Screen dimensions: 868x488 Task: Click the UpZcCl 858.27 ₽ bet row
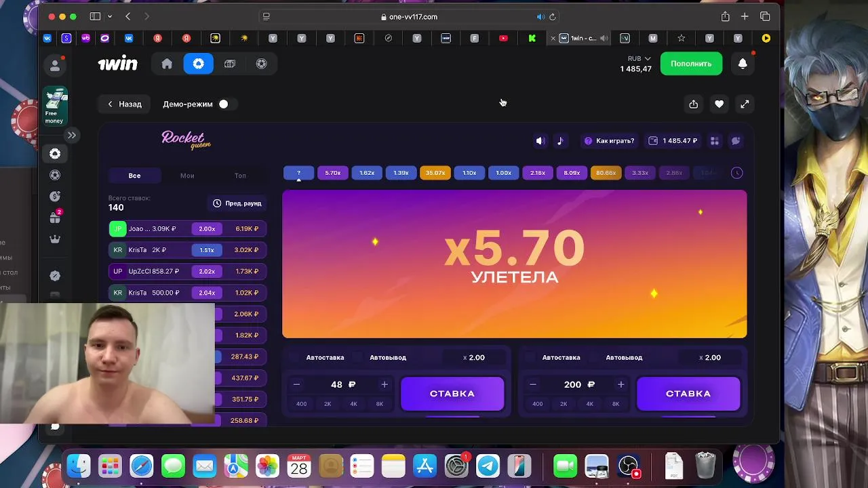[187, 271]
